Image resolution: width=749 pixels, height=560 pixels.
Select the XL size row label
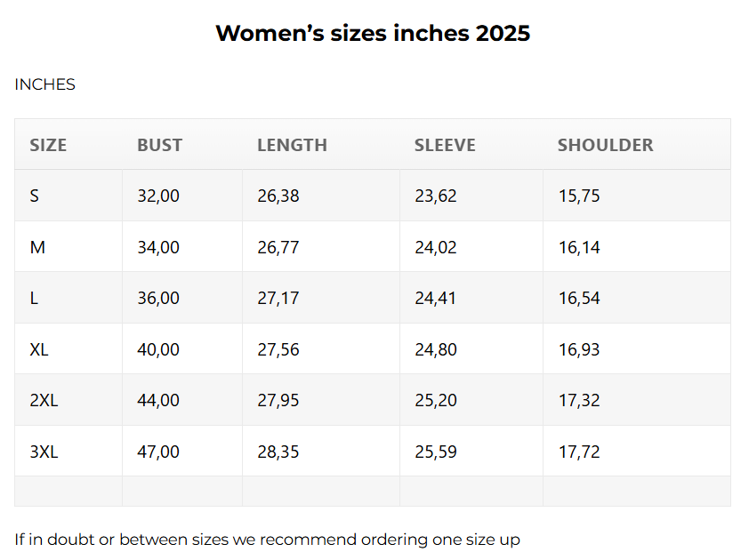click(x=39, y=349)
